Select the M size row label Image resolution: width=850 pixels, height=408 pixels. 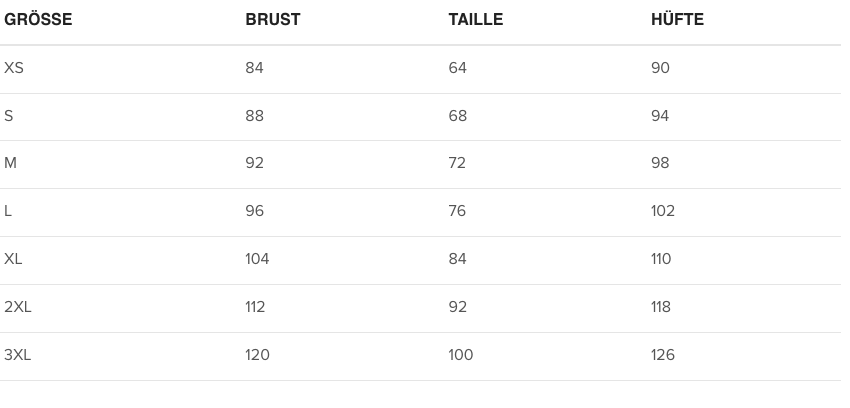click(x=11, y=163)
